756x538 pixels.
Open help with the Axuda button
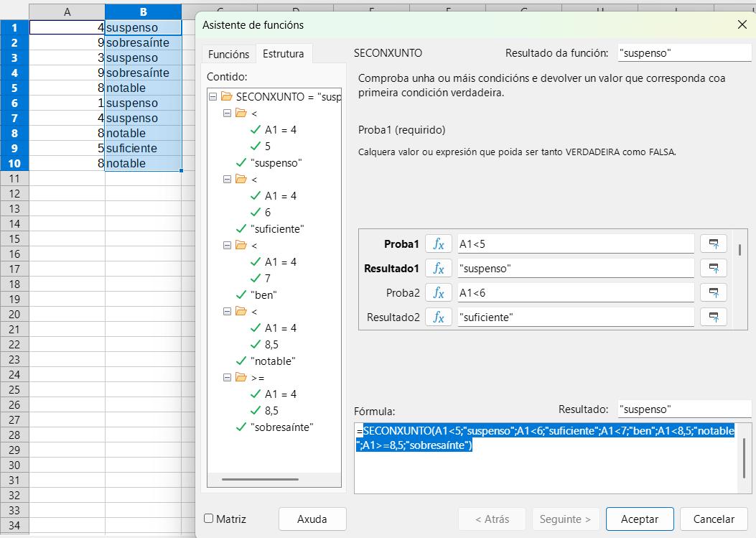(x=312, y=519)
